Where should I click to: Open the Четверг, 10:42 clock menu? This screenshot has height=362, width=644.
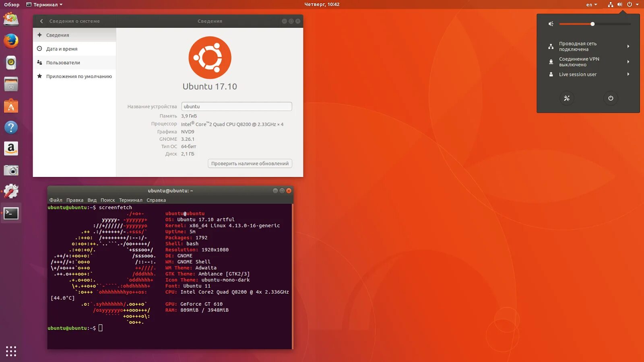(322, 4)
